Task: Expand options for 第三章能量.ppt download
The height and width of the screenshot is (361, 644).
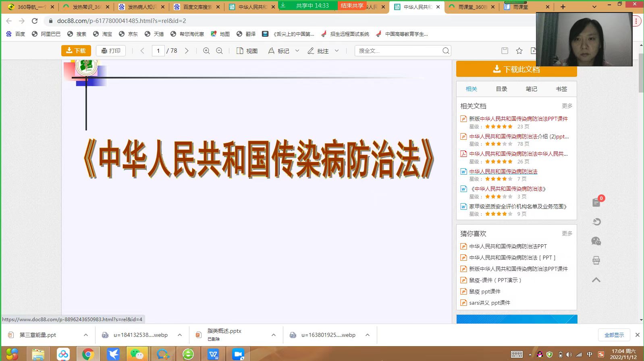Action: [x=86, y=335]
